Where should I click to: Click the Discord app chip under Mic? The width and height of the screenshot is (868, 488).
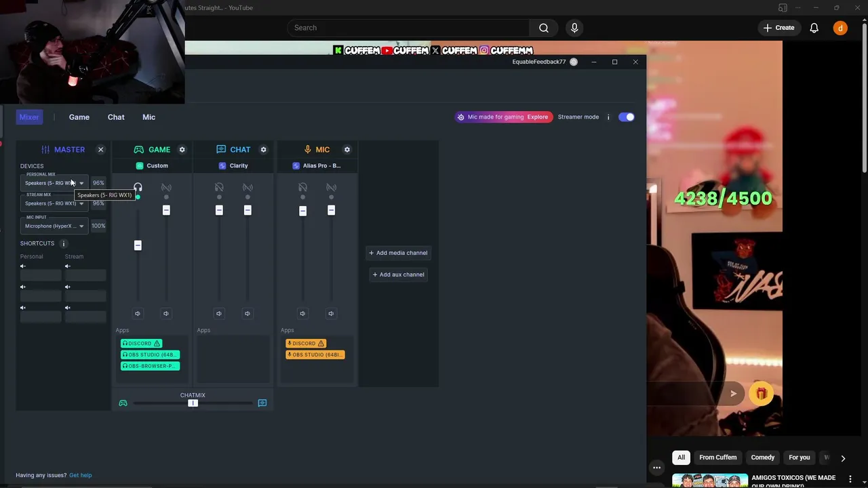point(306,344)
